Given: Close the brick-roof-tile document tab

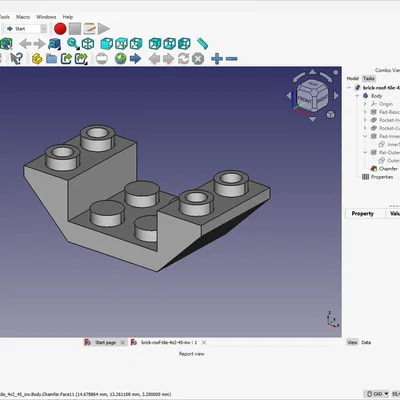Looking at the screenshot, I should (x=204, y=342).
